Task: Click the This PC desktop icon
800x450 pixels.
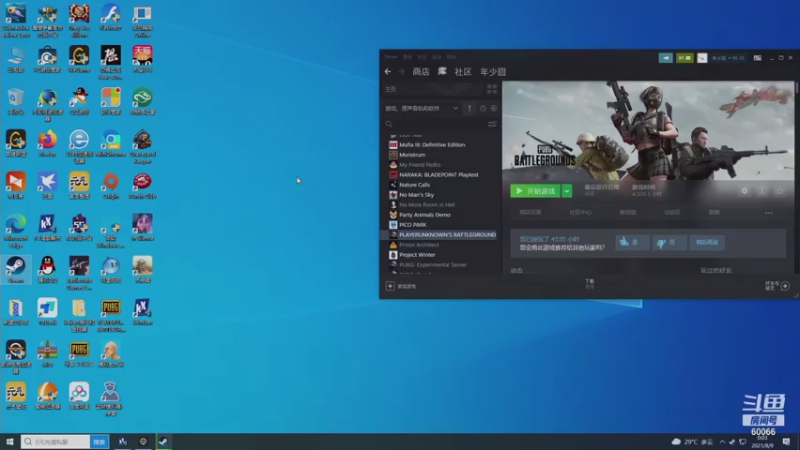Action: 16,59
